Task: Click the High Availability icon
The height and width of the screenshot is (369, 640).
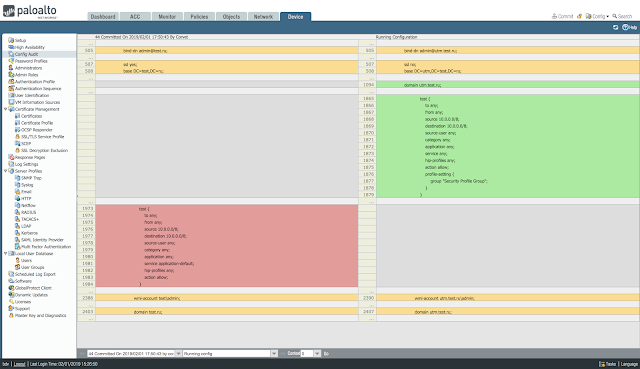Action: click(11, 47)
